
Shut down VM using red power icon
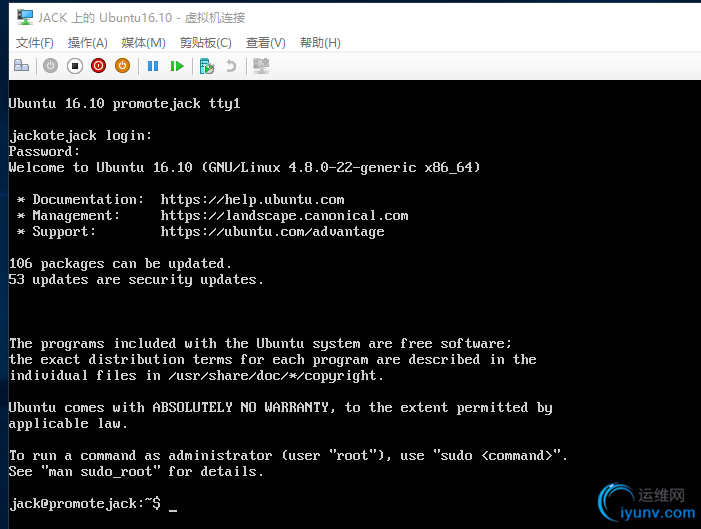98,66
